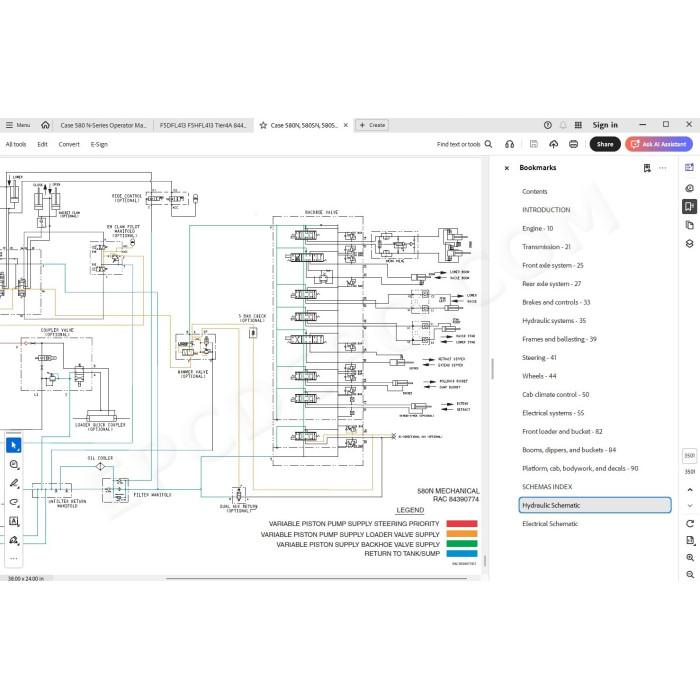700x700 pixels.
Task: Select the arrow selection tool
Action: 14,445
